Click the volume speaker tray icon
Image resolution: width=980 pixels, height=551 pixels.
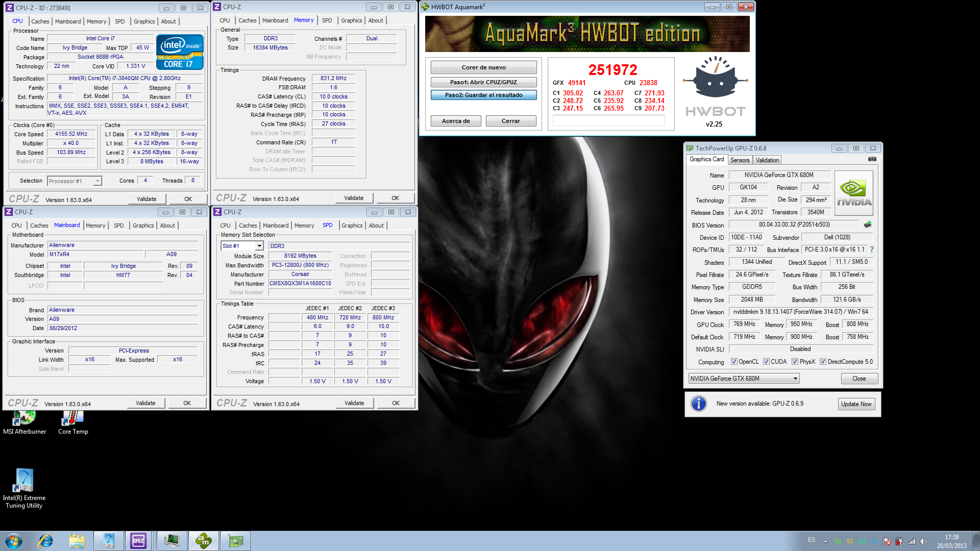point(923,541)
